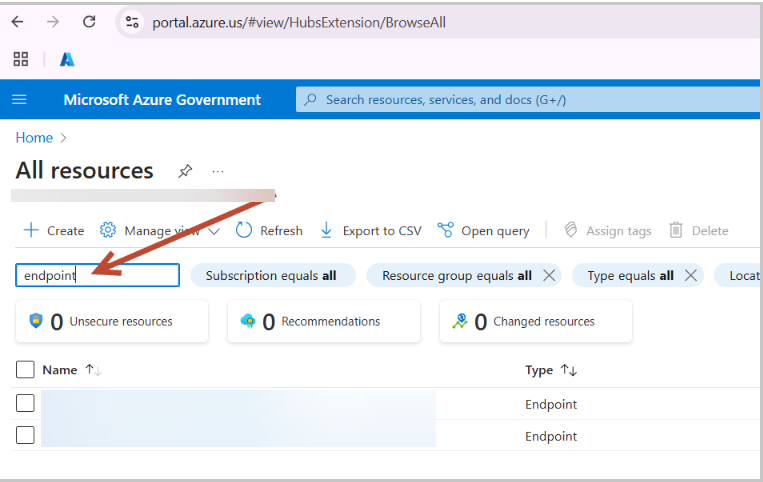763x482 pixels.
Task: Open the 0 Changed resources card
Action: click(x=536, y=321)
